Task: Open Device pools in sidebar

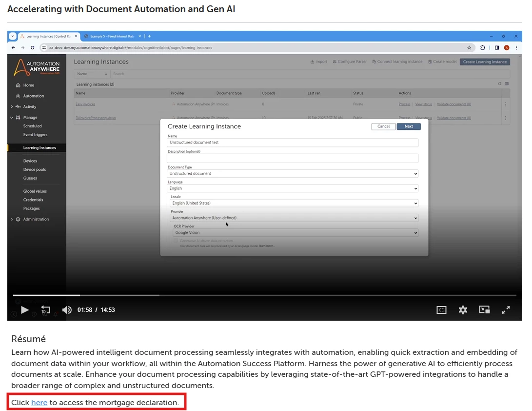Action: [34, 169]
